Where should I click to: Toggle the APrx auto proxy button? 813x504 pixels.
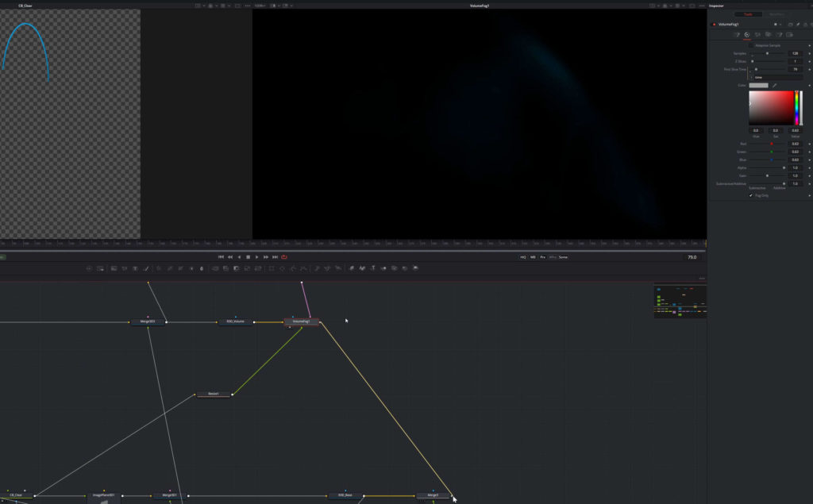point(553,257)
